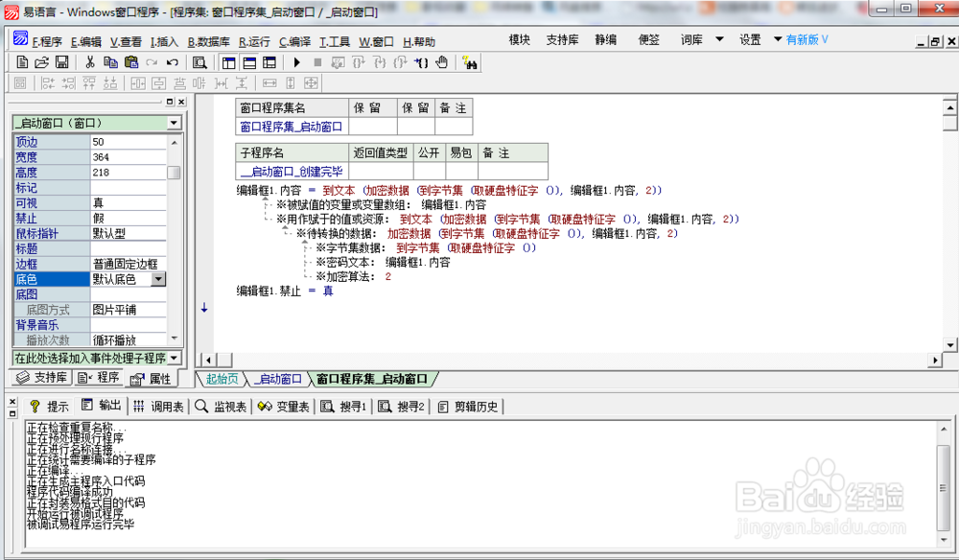
Task: Click the 支持库 button in top bar
Action: coord(562,39)
